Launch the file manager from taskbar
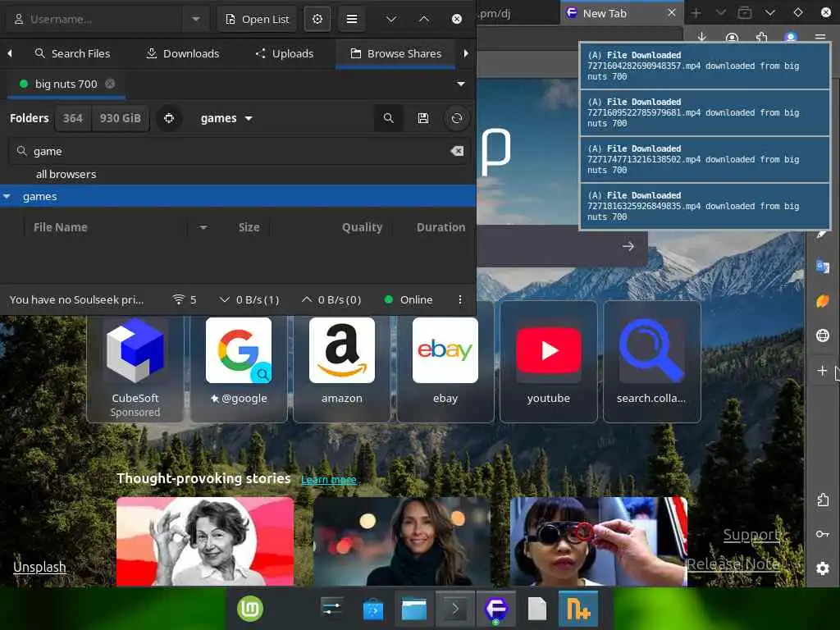The image size is (840, 630). click(414, 609)
